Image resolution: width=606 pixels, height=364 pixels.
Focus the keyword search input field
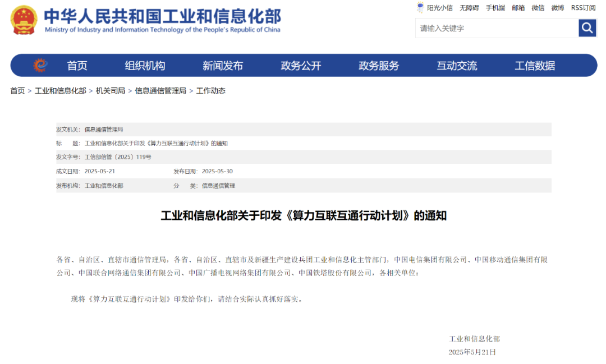[x=497, y=28]
